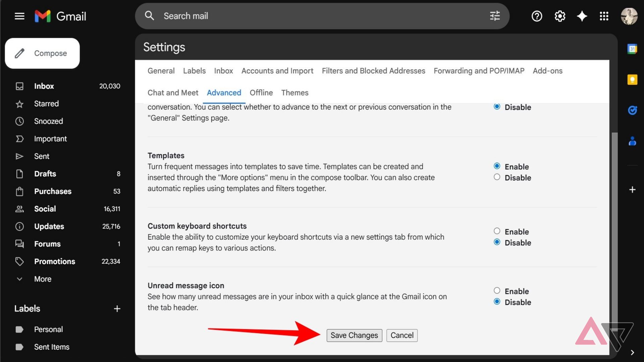Create a new label plus icon
Image resolution: width=644 pixels, height=362 pixels.
(117, 309)
